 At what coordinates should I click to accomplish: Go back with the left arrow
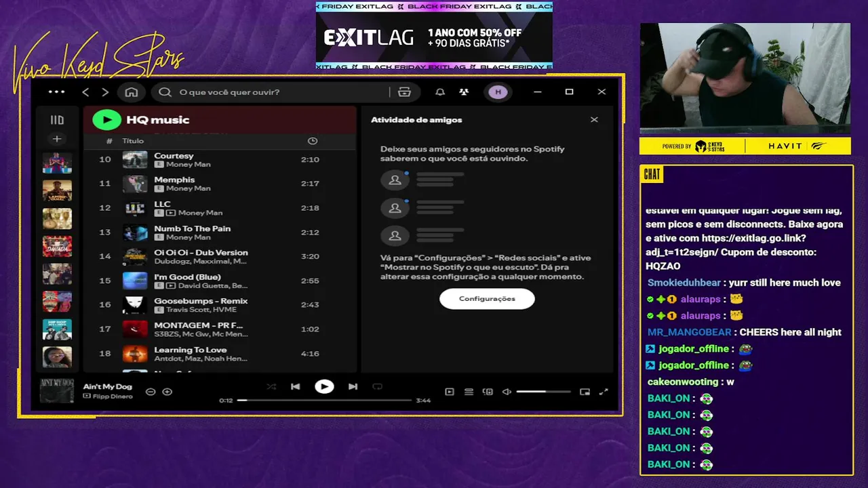click(x=85, y=92)
